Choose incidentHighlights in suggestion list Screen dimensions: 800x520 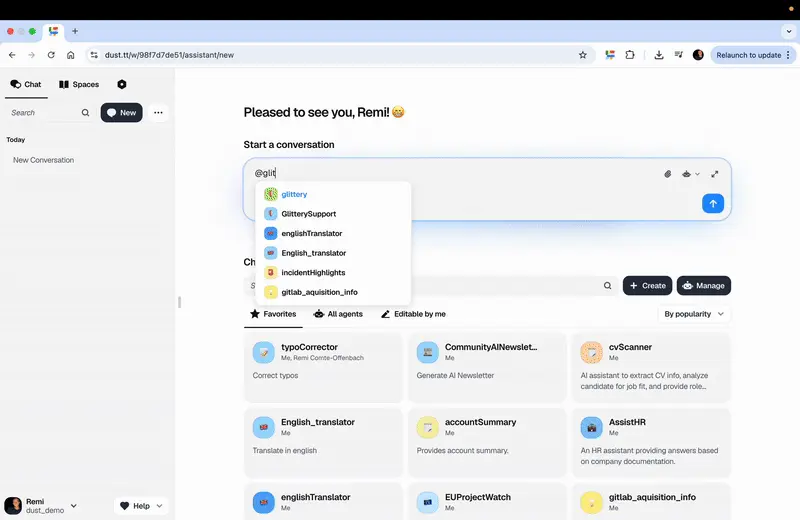pos(333,273)
